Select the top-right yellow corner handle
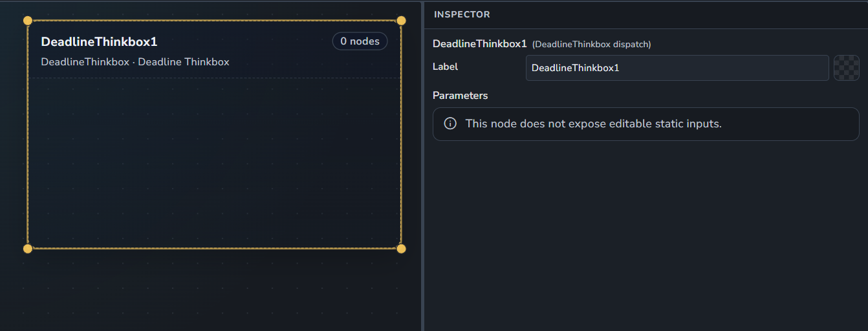868x331 pixels. tap(401, 21)
